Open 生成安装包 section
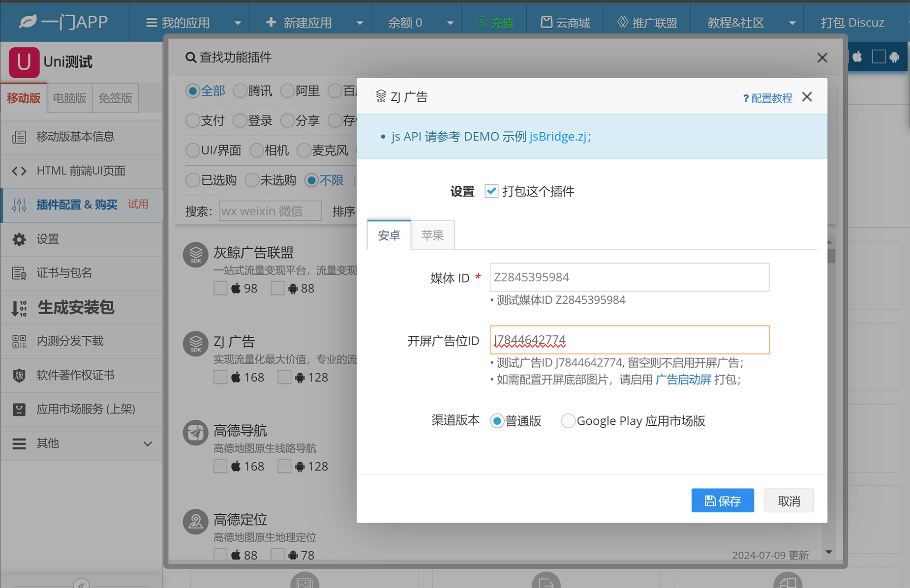Viewport: 910px width, 588px height. point(82,307)
